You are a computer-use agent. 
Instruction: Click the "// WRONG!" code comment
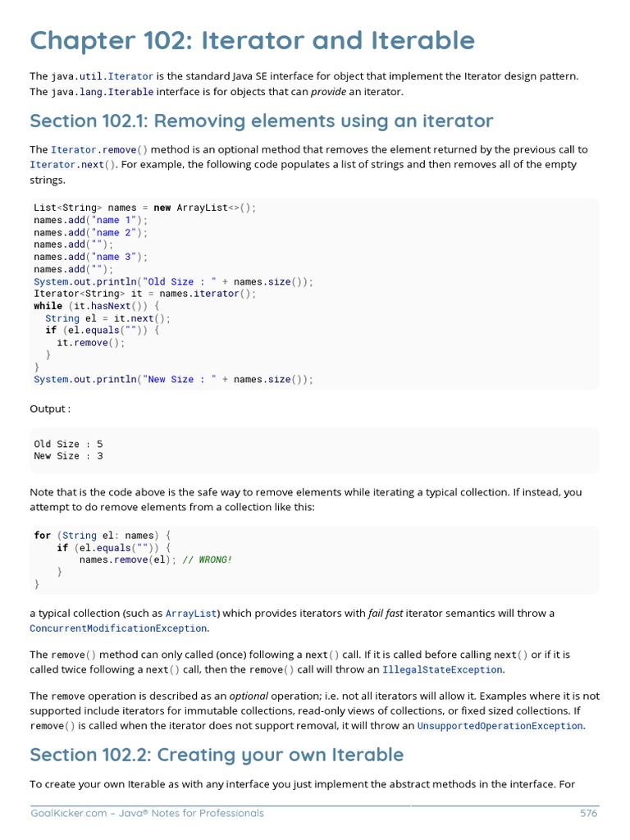click(208, 559)
